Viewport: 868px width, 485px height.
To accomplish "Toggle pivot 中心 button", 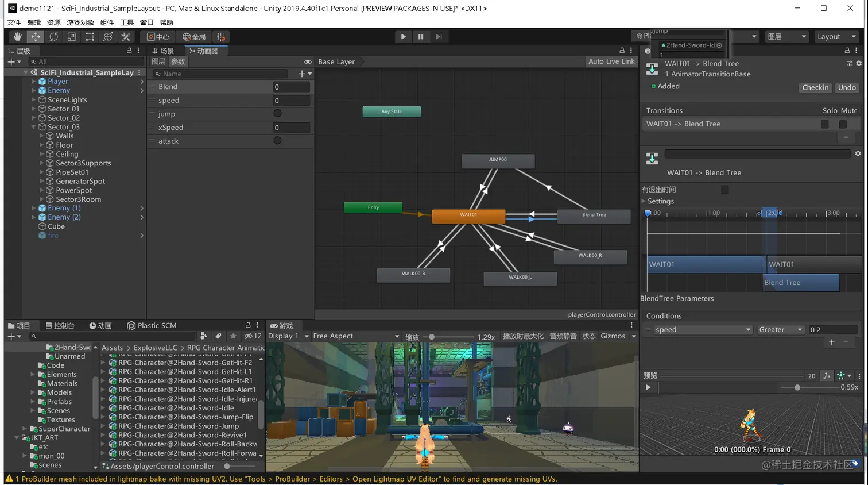I will pyautogui.click(x=158, y=37).
